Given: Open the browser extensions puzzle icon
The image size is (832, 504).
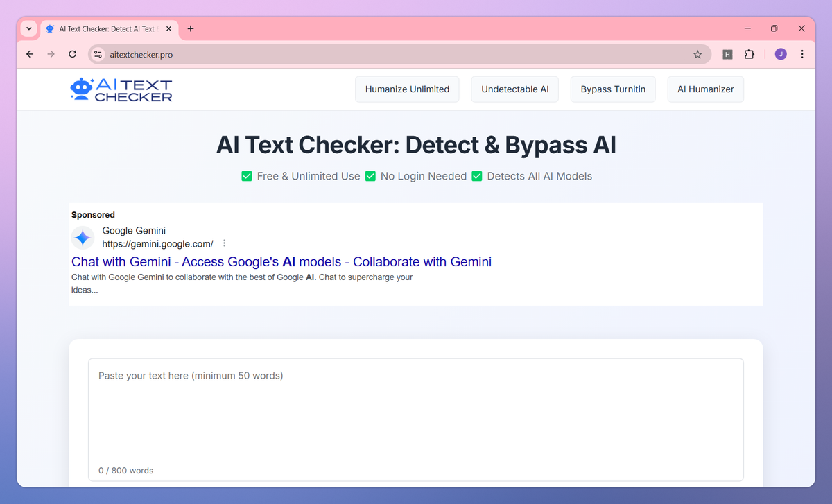Looking at the screenshot, I should [x=749, y=54].
